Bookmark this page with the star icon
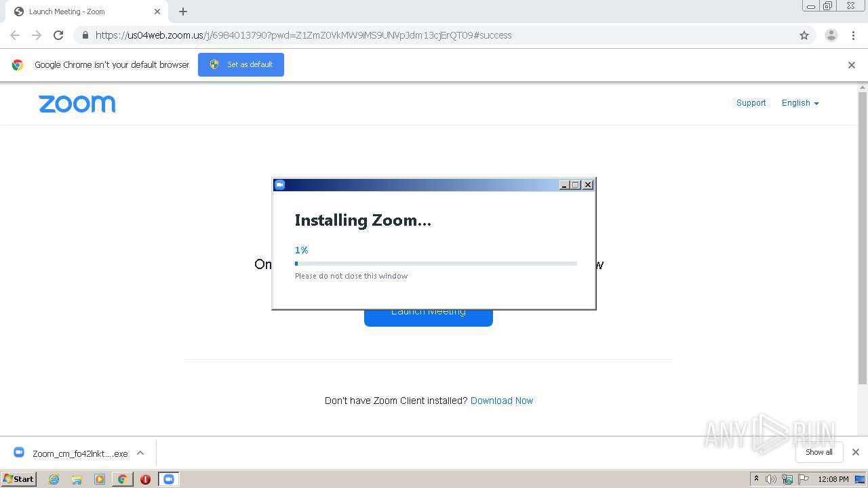Viewport: 868px width, 488px height. (x=804, y=35)
